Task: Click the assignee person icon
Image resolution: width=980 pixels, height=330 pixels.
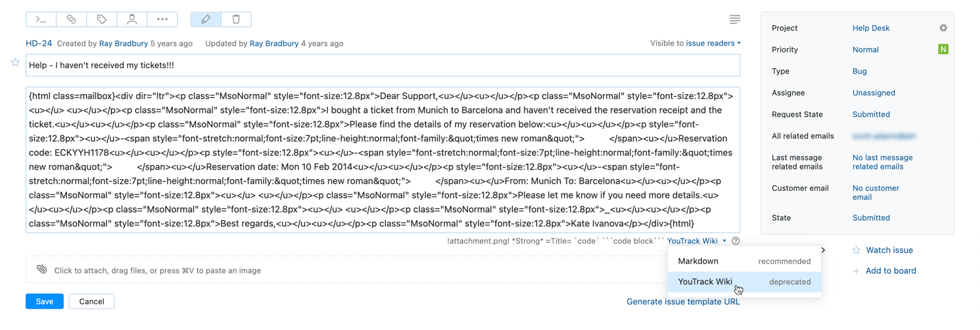Action: (132, 19)
